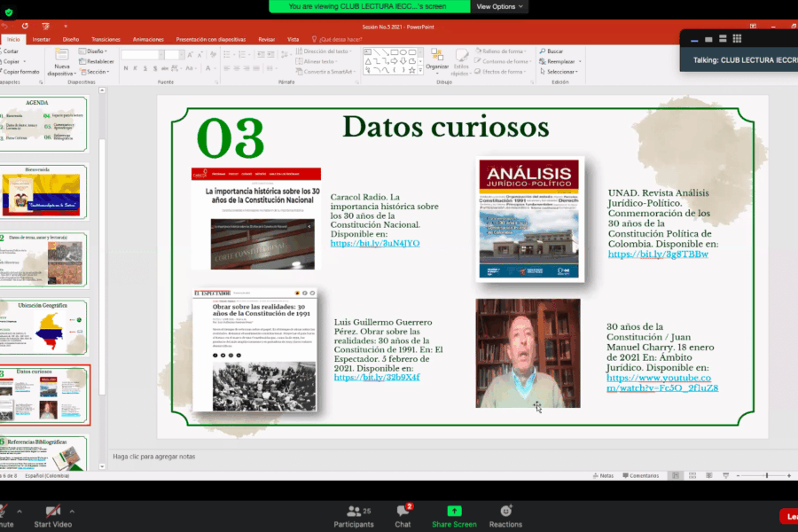This screenshot has height=532, width=798.
Task: Open the bit.ly/3uN4JYO link on slide
Action: point(375,243)
